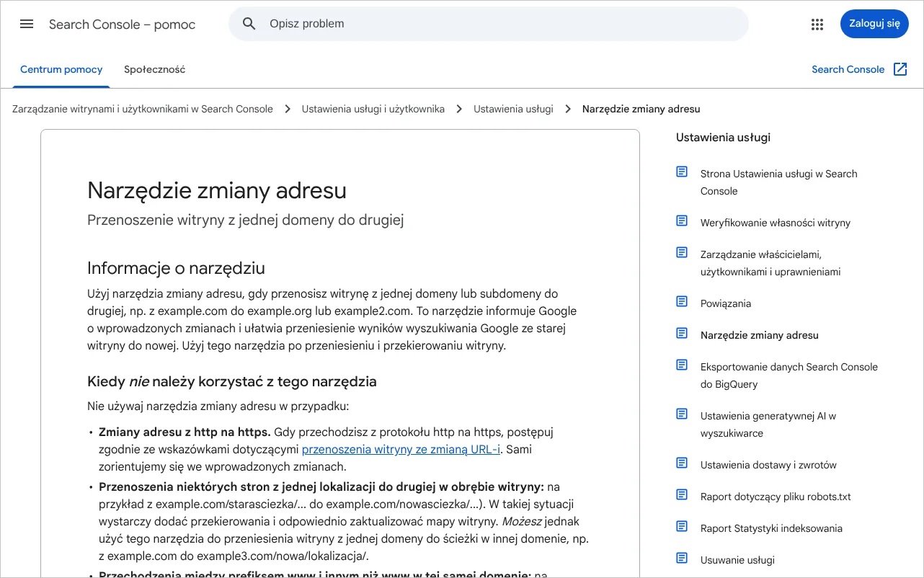Open Strona Ustawienia usługi w Search Console article

click(779, 182)
